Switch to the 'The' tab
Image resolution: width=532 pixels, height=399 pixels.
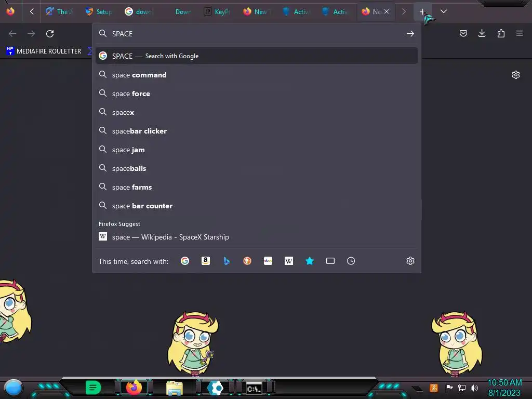click(x=60, y=11)
